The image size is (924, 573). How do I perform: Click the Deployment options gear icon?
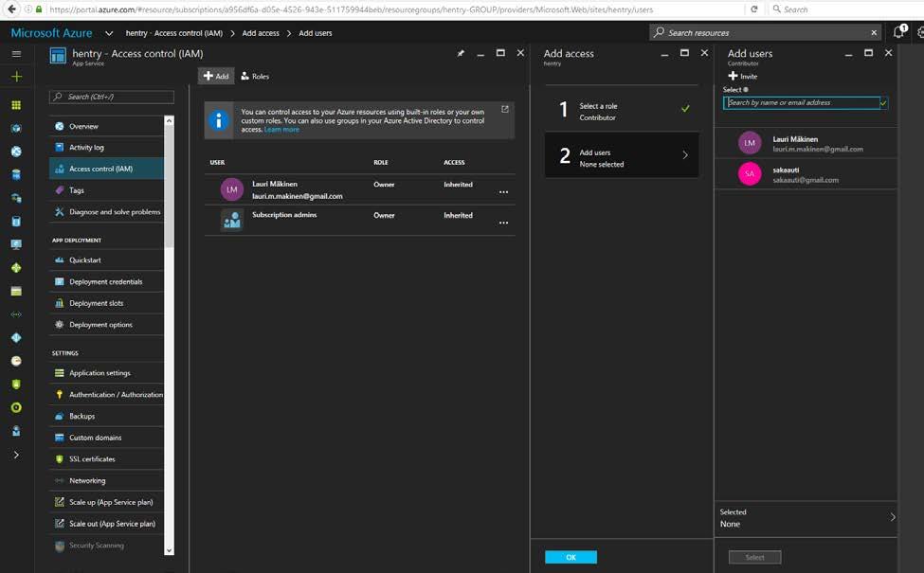click(59, 325)
